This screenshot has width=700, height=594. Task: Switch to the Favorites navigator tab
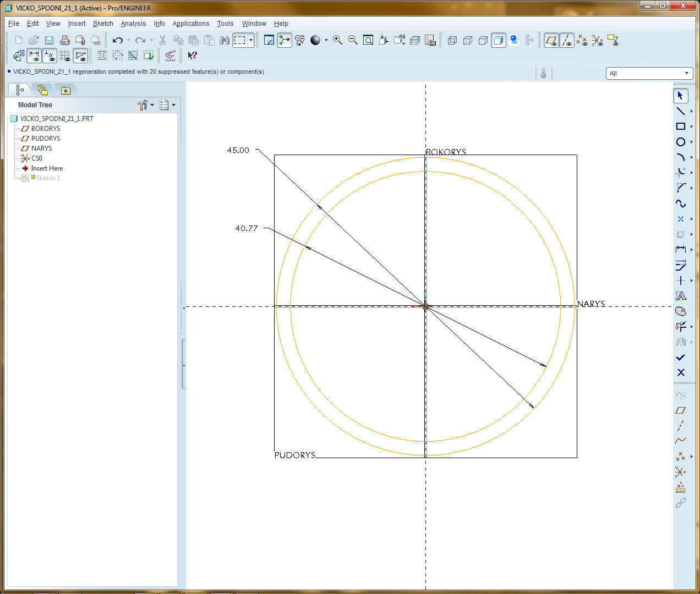pos(65,90)
